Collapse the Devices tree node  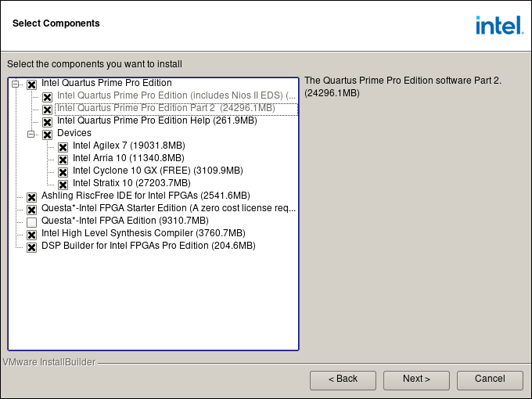31,135
